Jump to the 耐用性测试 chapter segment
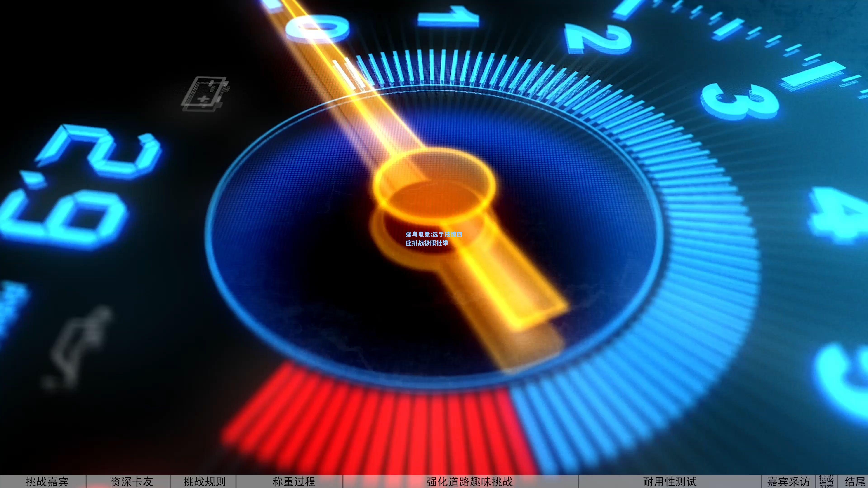 click(x=670, y=482)
